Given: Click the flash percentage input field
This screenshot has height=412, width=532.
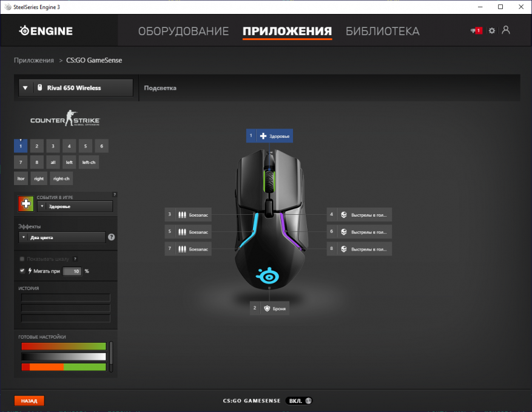Looking at the screenshot, I should (72, 271).
